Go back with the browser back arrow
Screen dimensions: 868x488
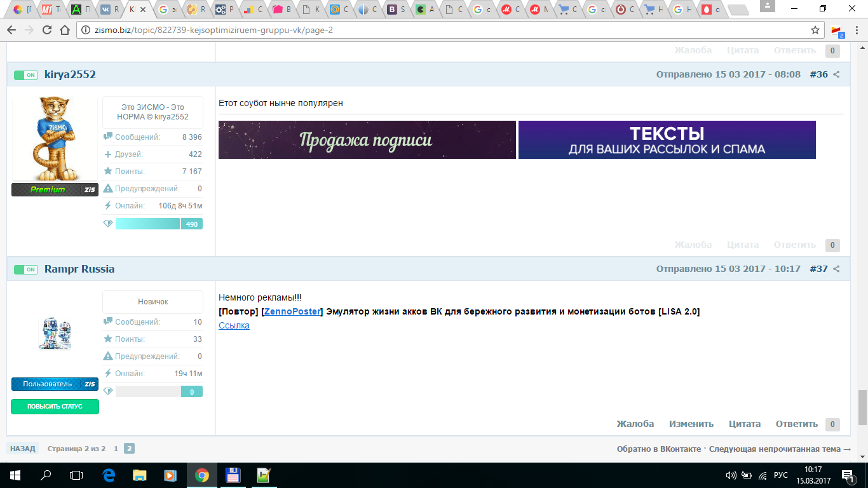pos(12,30)
